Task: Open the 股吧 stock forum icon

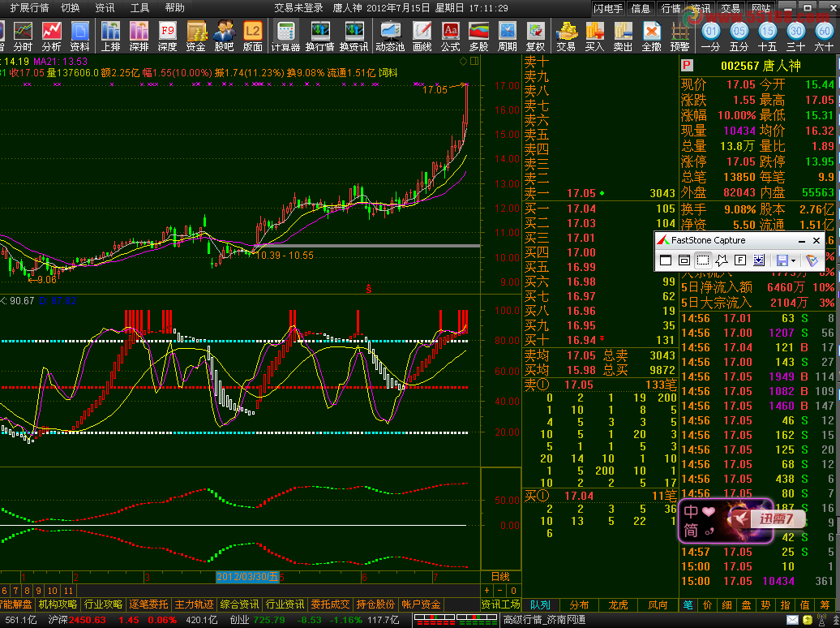Action: [224, 37]
